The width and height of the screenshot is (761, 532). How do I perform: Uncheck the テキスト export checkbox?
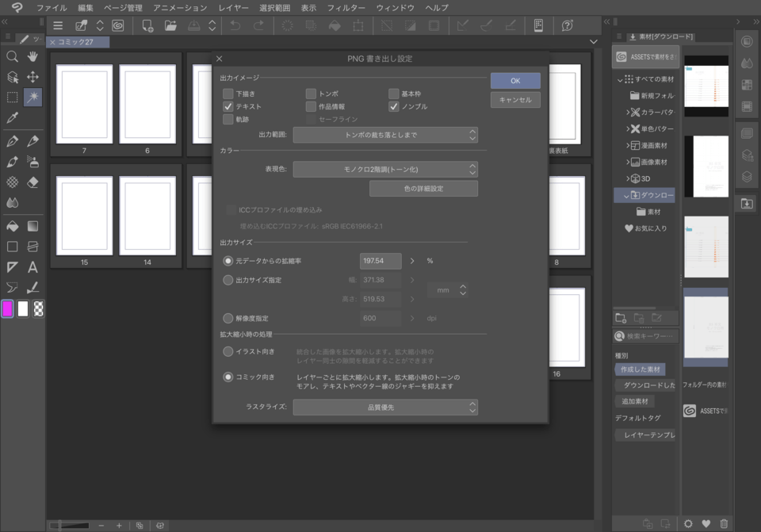tap(228, 105)
